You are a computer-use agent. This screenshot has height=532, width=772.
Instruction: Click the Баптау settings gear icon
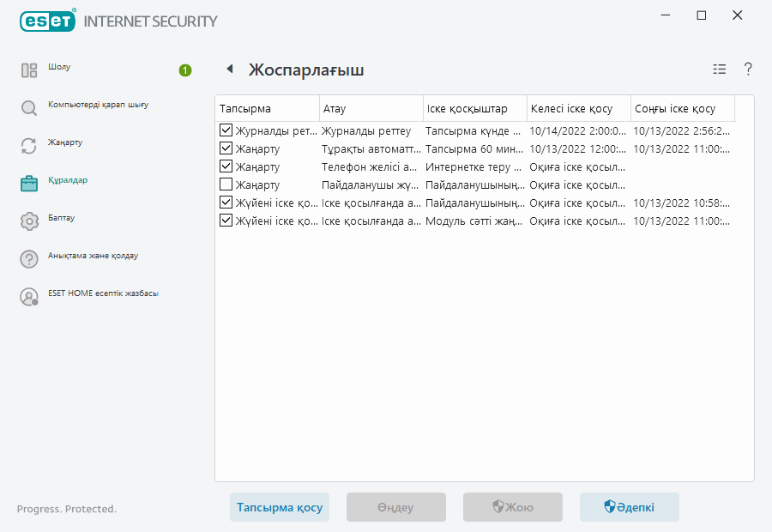28,219
